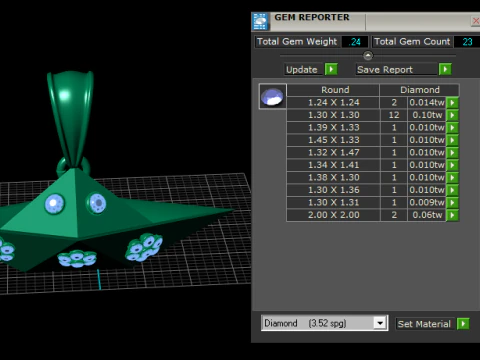Select the round gem thumbnail
The width and height of the screenshot is (480, 360).
273,96
